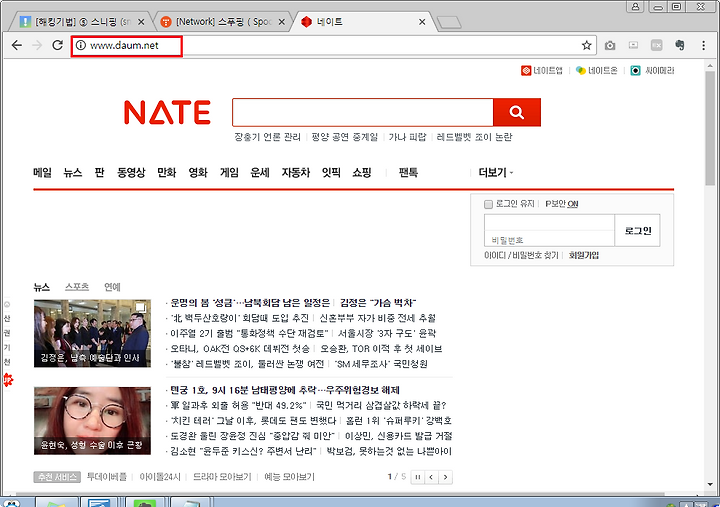
Task: Open headline 텐궁 1호, 9시 16분 남태평양에 추락
Action: pos(285,390)
